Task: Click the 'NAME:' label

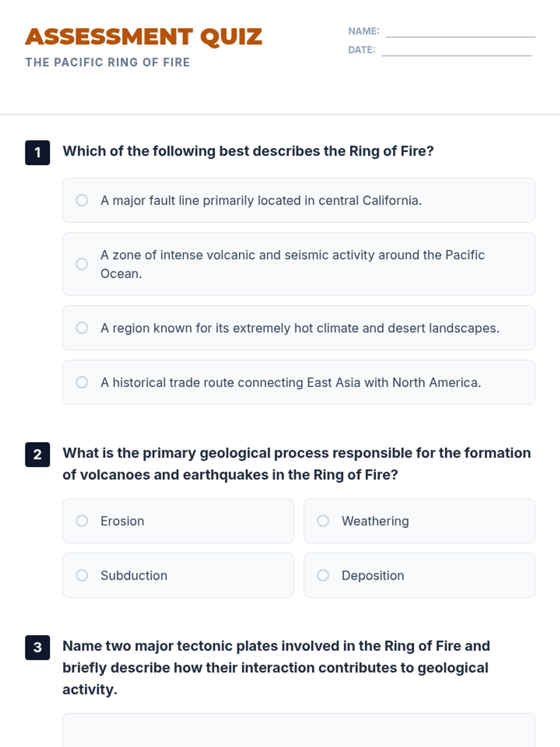Action: (364, 31)
